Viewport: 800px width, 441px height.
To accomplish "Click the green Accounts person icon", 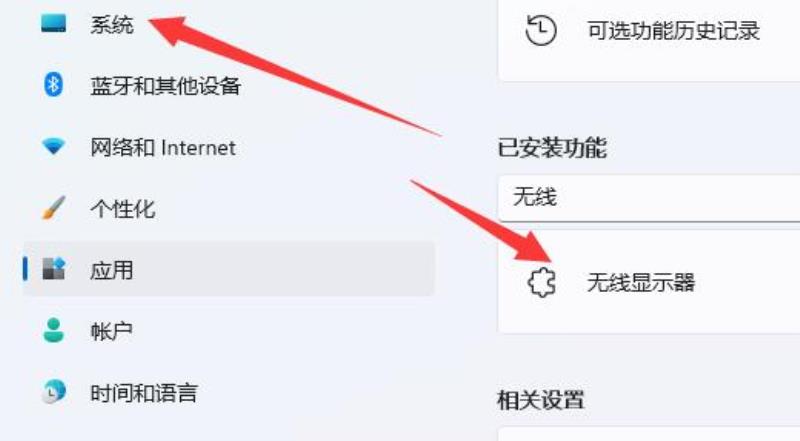I will (54, 330).
